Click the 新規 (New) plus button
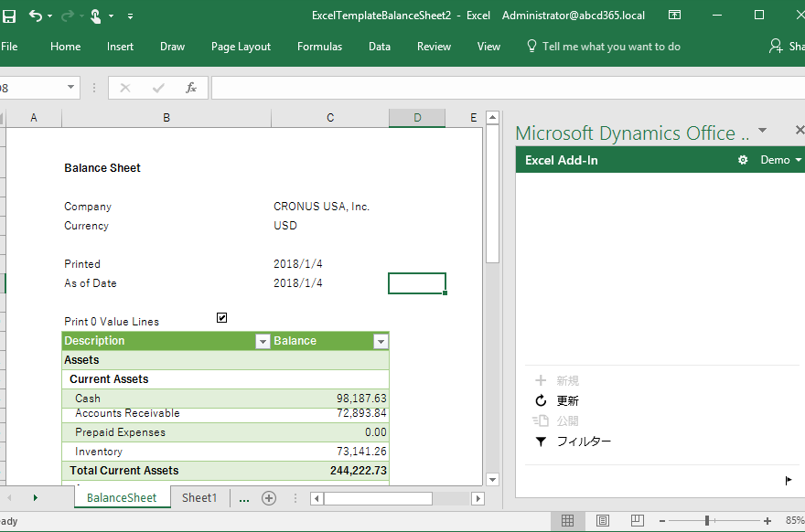The height and width of the screenshot is (532, 805). tap(556, 380)
